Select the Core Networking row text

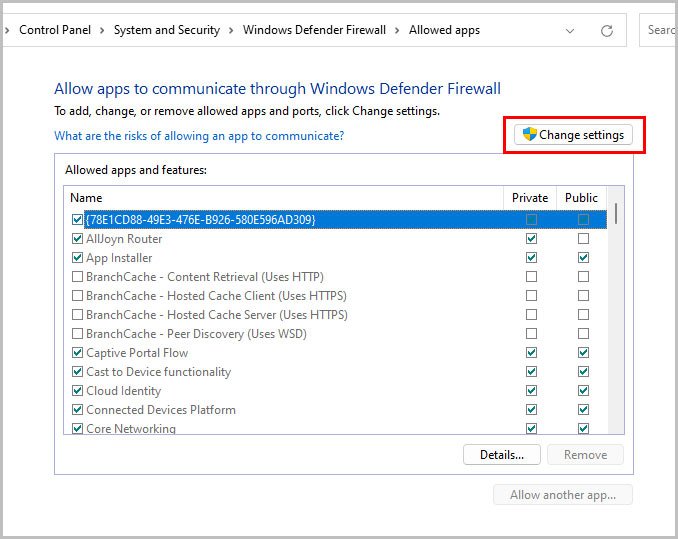coord(131,428)
